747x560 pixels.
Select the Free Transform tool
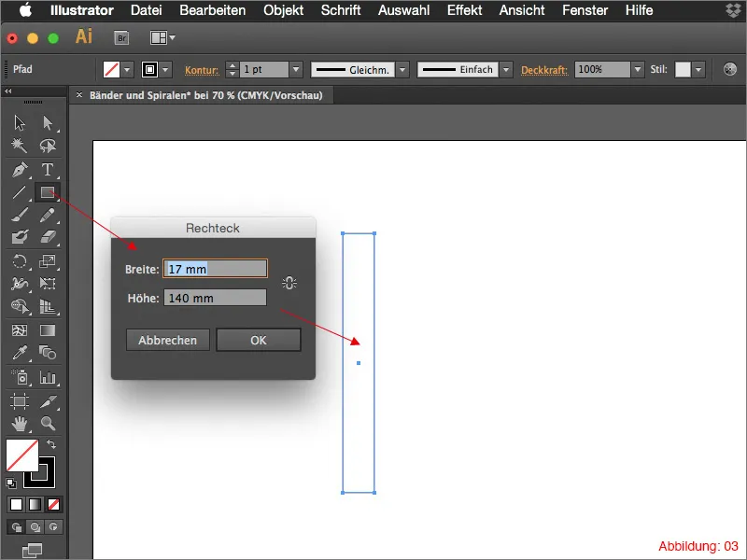coord(48,284)
